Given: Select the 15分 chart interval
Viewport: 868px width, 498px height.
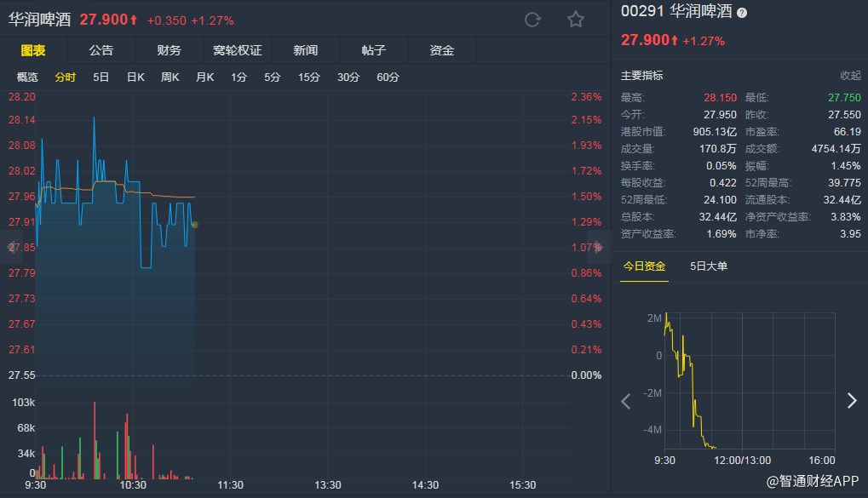Looking at the screenshot, I should pos(308,77).
